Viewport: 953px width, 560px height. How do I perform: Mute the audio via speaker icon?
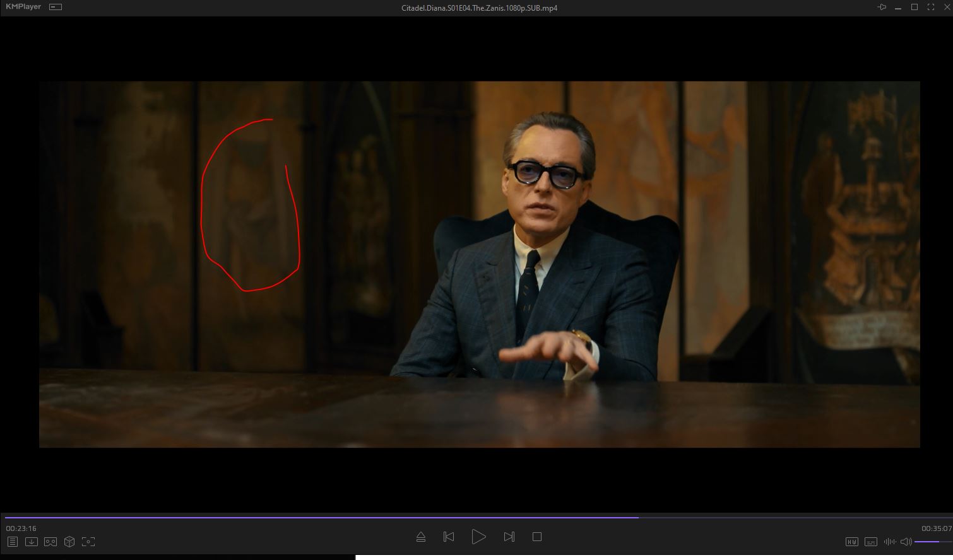point(906,542)
